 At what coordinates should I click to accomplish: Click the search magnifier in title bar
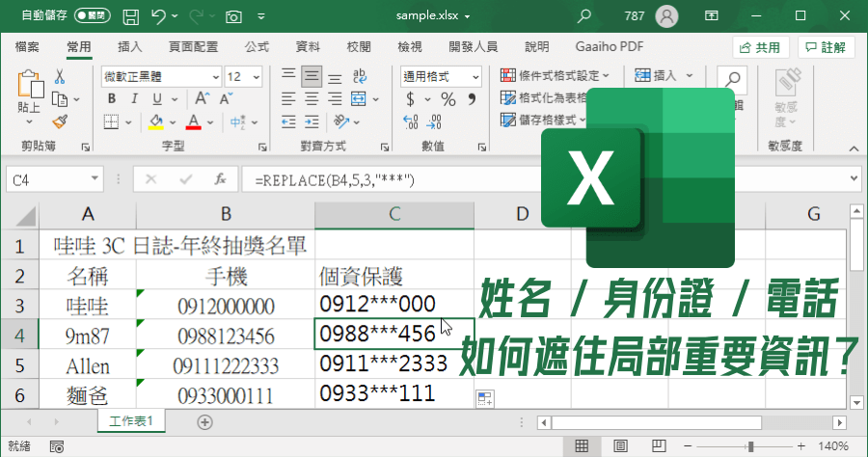(583, 15)
